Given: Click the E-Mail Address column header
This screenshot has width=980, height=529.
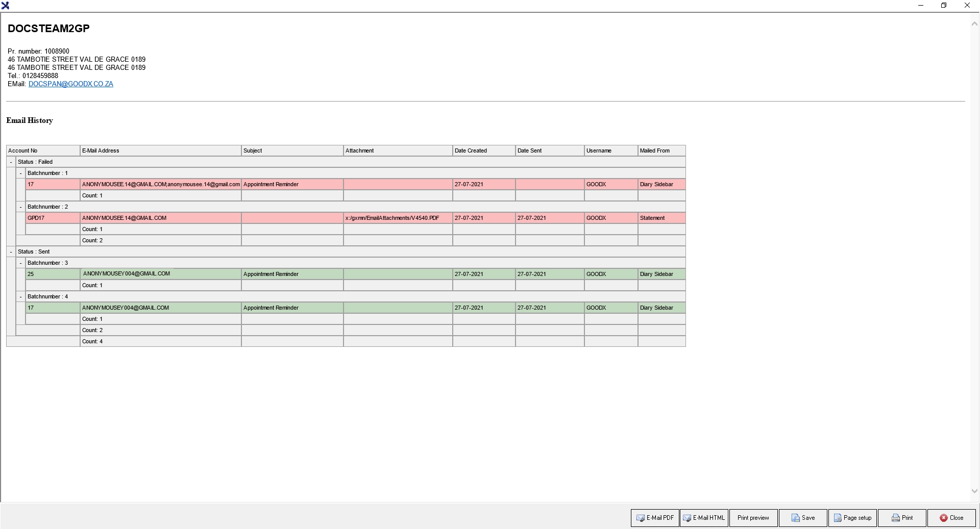Looking at the screenshot, I should [x=160, y=150].
